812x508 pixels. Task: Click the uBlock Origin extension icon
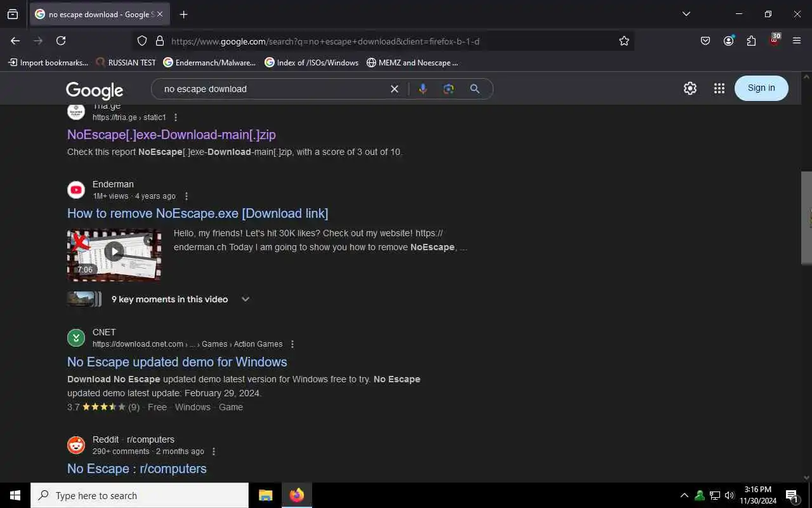(775, 40)
